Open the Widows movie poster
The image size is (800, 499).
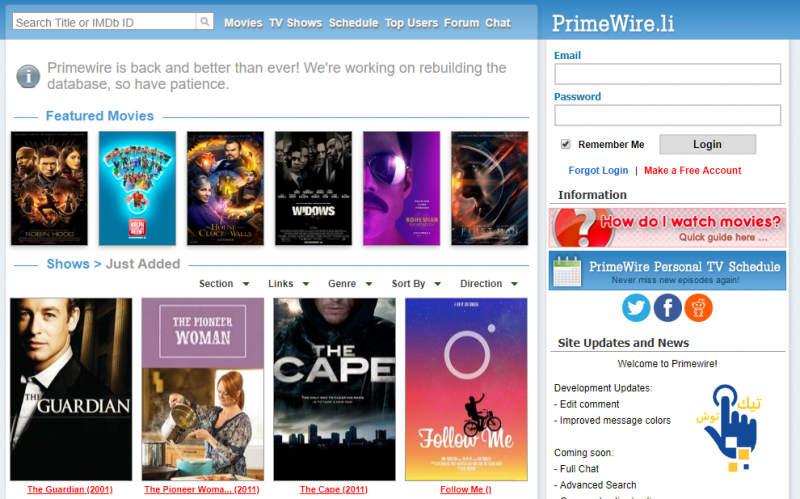coord(313,188)
